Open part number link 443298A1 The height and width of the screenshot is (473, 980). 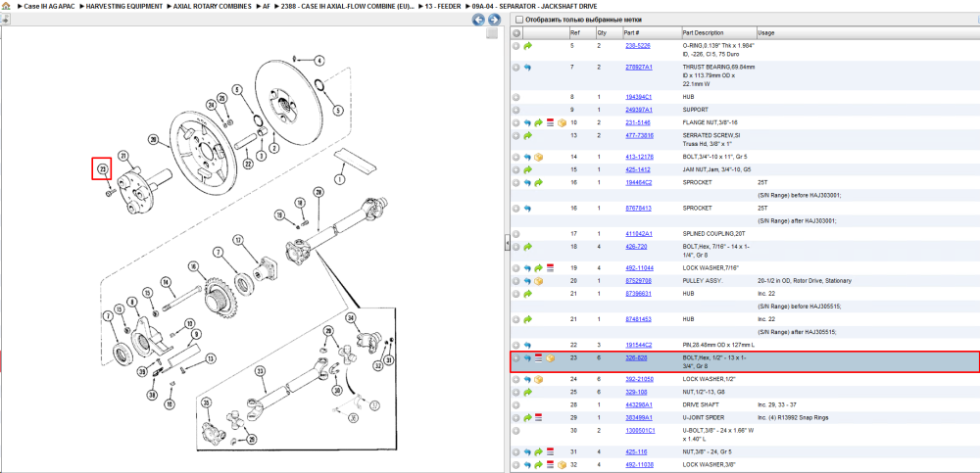tap(639, 404)
